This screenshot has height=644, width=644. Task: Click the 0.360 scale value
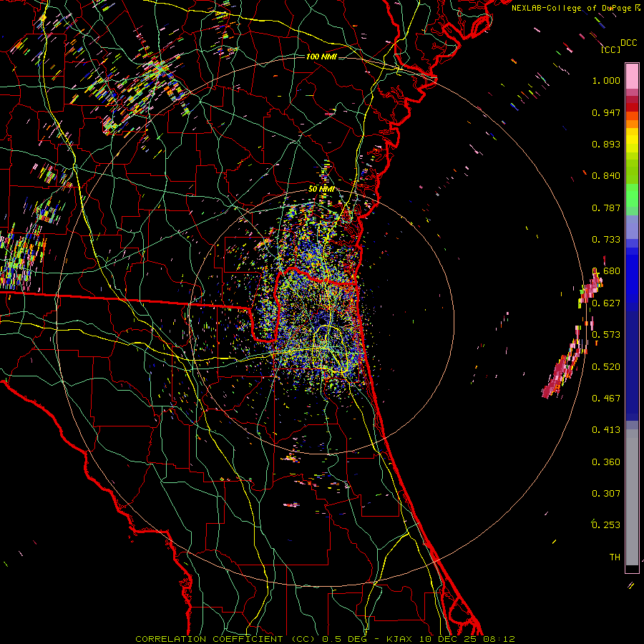pos(606,462)
